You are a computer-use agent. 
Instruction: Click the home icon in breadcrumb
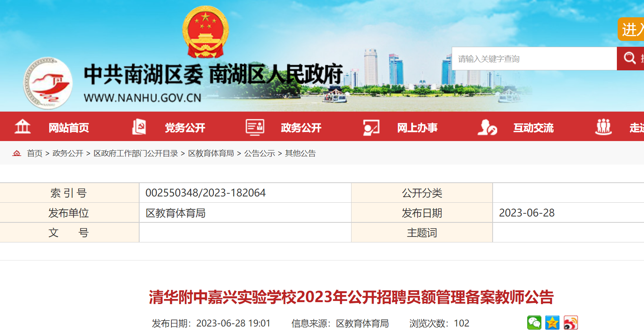coord(17,153)
